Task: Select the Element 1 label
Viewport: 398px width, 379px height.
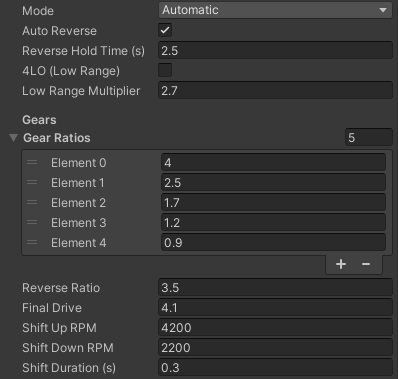Action: point(78,183)
